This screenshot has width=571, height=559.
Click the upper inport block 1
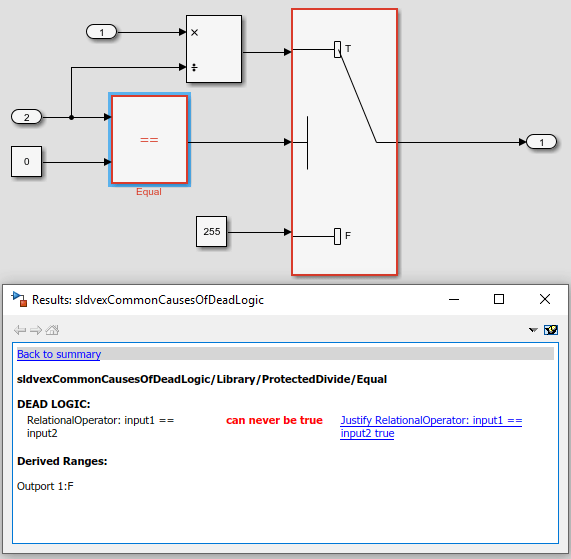click(x=102, y=32)
